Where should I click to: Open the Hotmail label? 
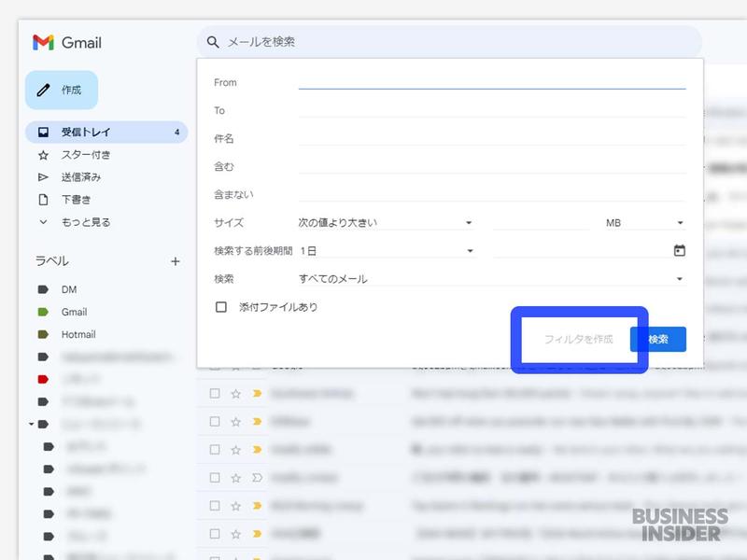click(78, 334)
